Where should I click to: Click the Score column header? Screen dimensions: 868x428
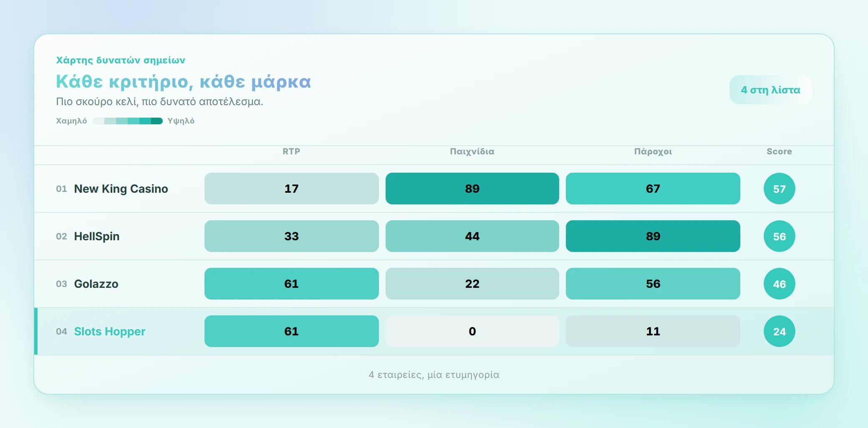click(x=779, y=151)
